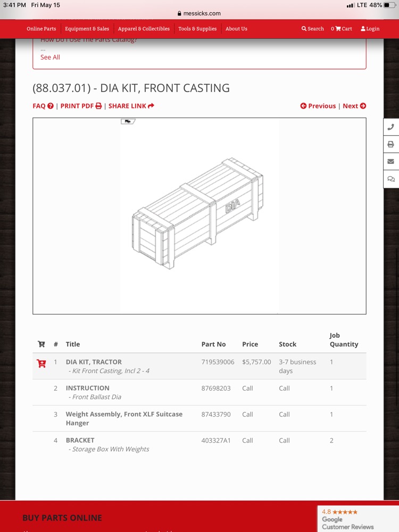Click part number 403327A1

tap(216, 440)
